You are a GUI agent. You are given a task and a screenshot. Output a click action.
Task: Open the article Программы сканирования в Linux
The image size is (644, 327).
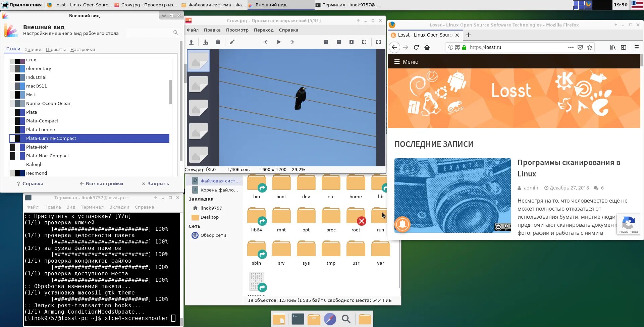coord(569,168)
